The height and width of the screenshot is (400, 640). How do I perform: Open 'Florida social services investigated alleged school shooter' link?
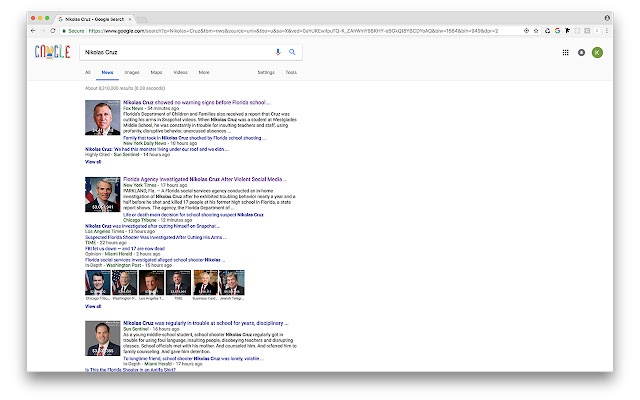point(155,260)
